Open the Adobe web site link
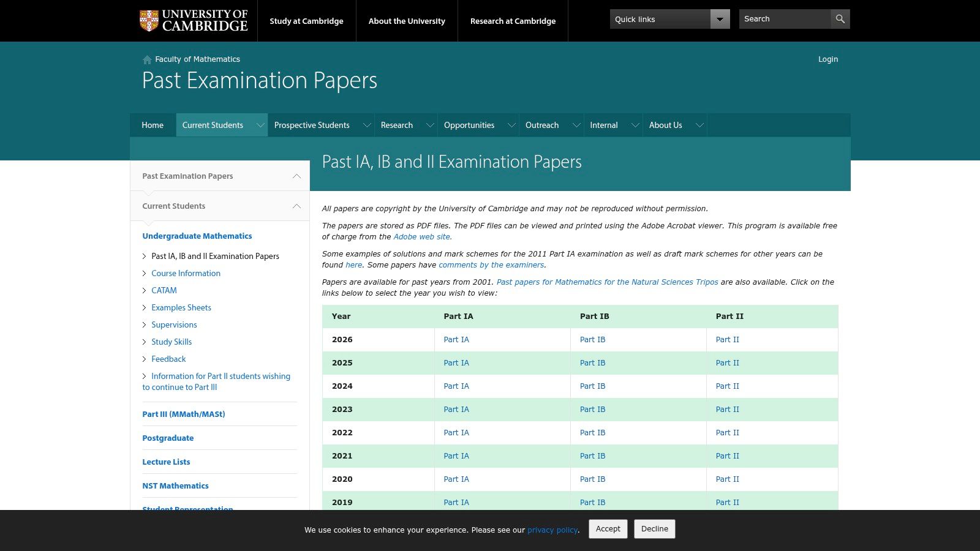This screenshot has height=551, width=980. [423, 237]
